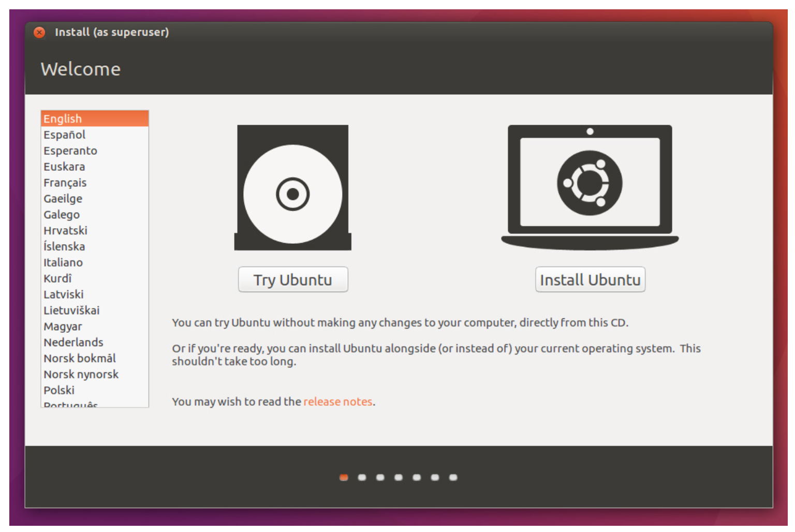Open the release notes link

click(x=338, y=402)
